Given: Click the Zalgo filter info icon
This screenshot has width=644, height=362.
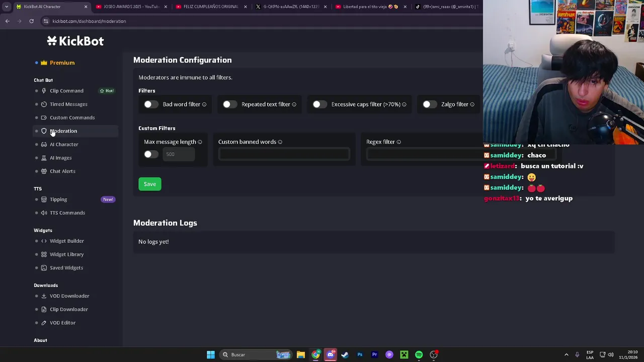Looking at the screenshot, I should tap(472, 105).
